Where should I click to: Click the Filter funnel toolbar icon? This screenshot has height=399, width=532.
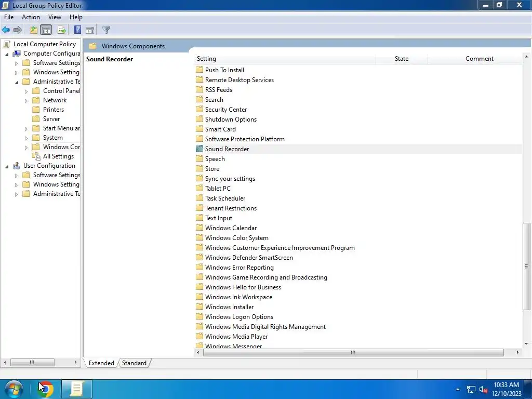[x=106, y=30]
